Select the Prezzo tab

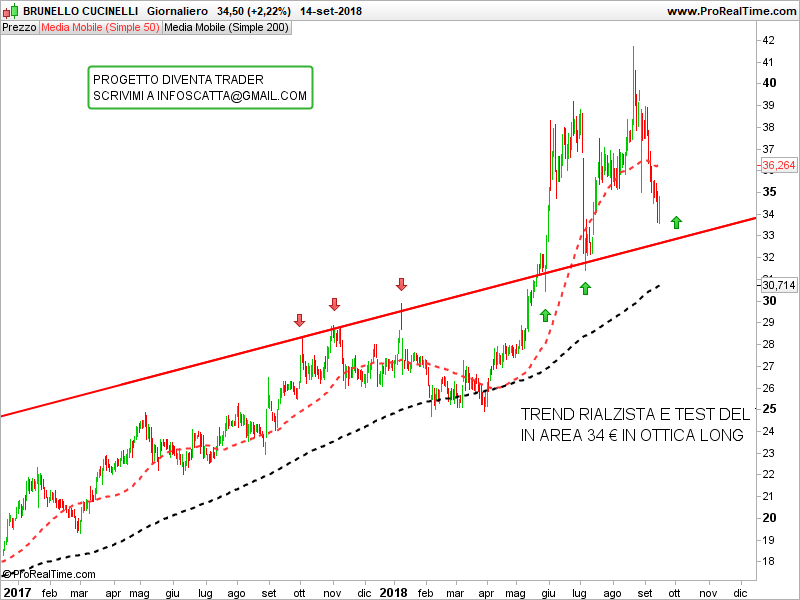click(x=19, y=28)
